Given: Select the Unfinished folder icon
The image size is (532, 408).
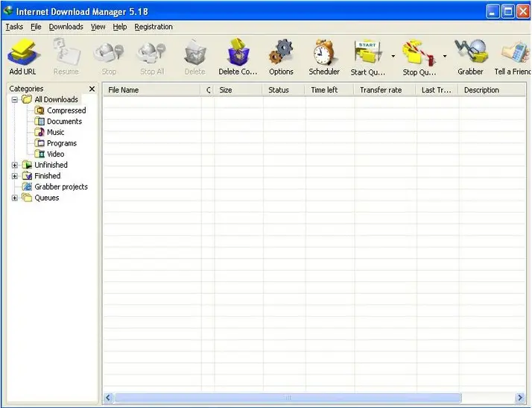Looking at the screenshot, I should coord(27,165).
